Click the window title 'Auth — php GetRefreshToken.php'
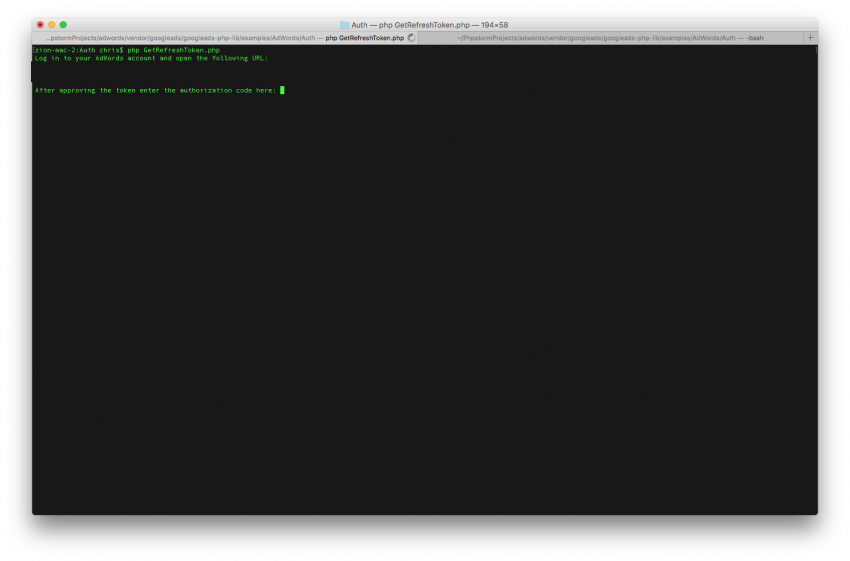The height and width of the screenshot is (561, 850). [x=412, y=24]
